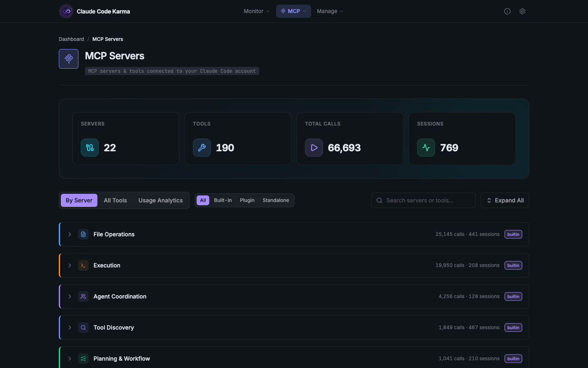Click the 190 tools count value
588x368 pixels.
click(225, 148)
